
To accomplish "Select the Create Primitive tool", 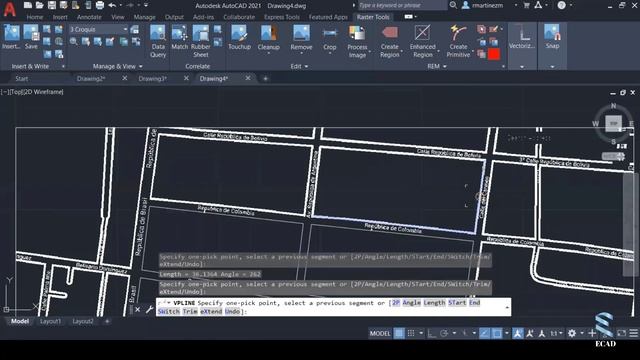I will 458,41.
